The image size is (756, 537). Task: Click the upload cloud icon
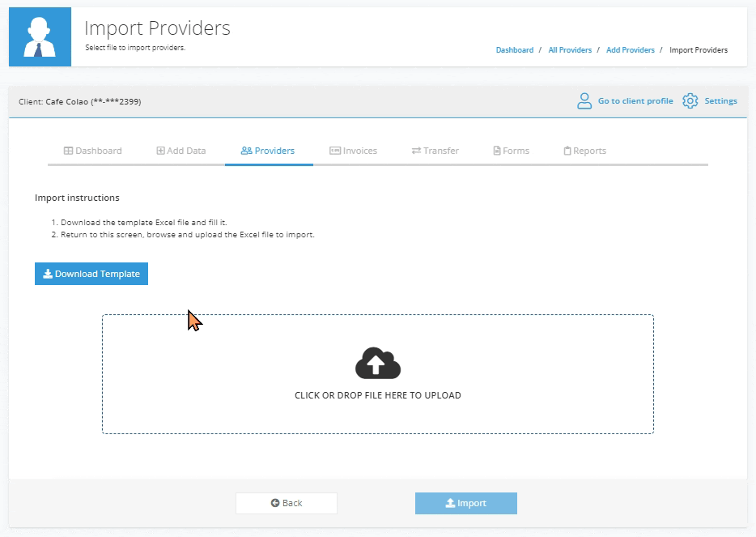pyautogui.click(x=377, y=363)
